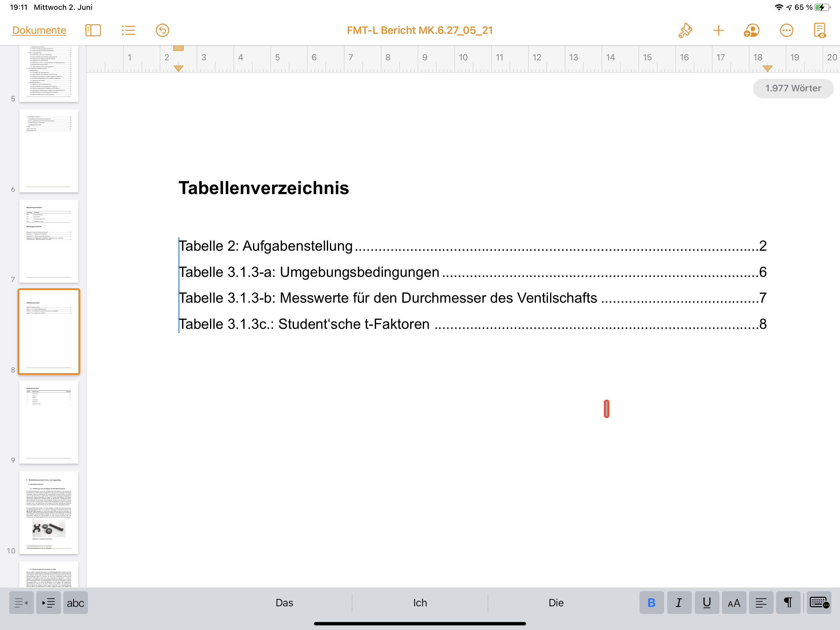The height and width of the screenshot is (630, 840).
Task: Select page 10 thumbnail with image
Action: (49, 512)
